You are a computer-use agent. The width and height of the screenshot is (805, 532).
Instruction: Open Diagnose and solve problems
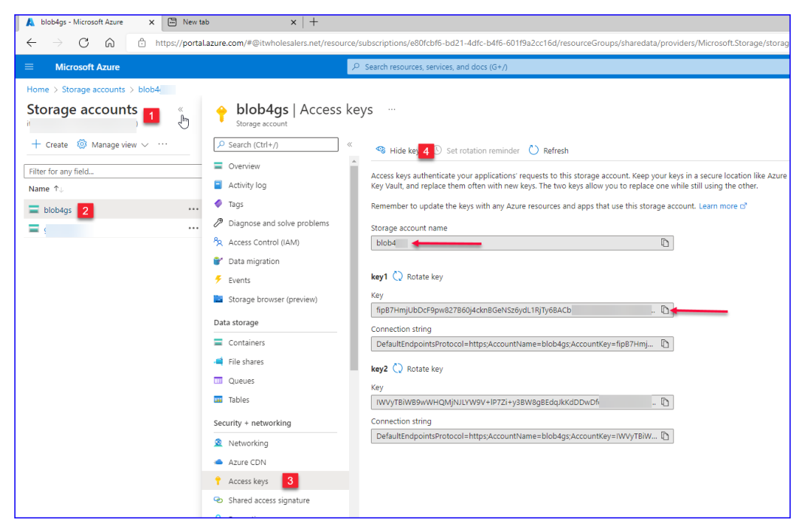coord(278,223)
